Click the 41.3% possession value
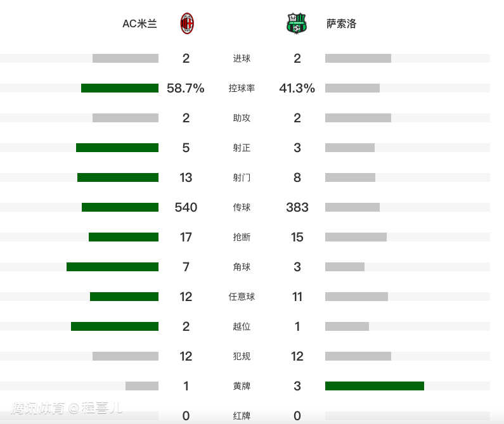The image size is (504, 424). click(297, 88)
